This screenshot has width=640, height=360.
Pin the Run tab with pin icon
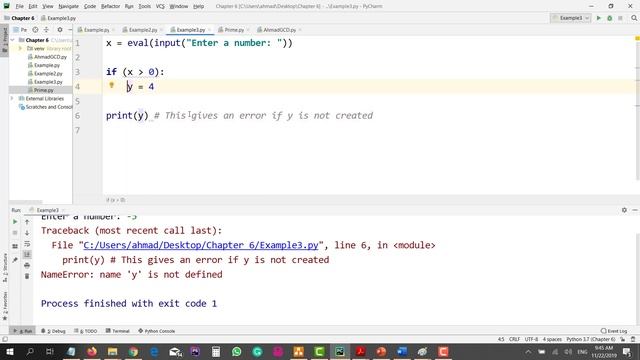click(15, 260)
